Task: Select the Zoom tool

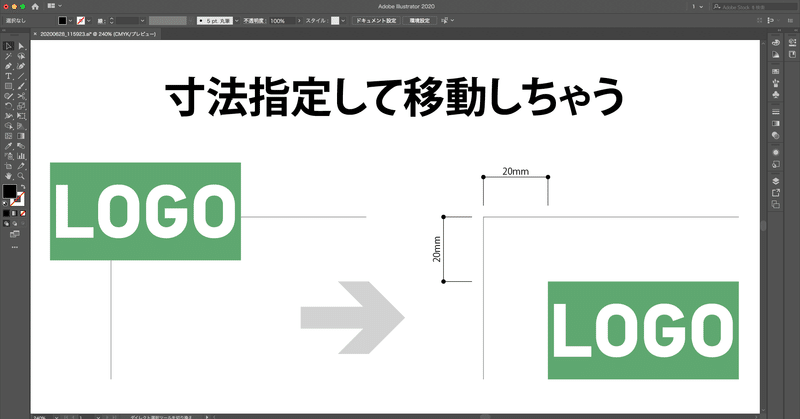Action: tap(21, 176)
